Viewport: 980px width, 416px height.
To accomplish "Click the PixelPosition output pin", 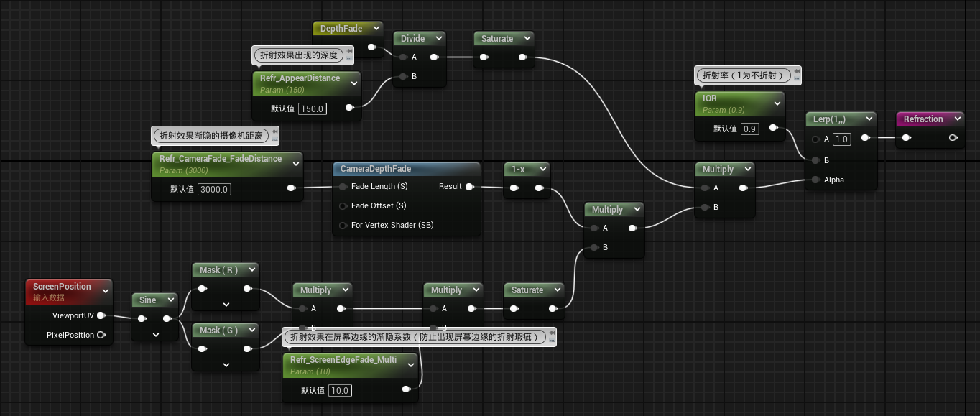I will click(x=101, y=335).
